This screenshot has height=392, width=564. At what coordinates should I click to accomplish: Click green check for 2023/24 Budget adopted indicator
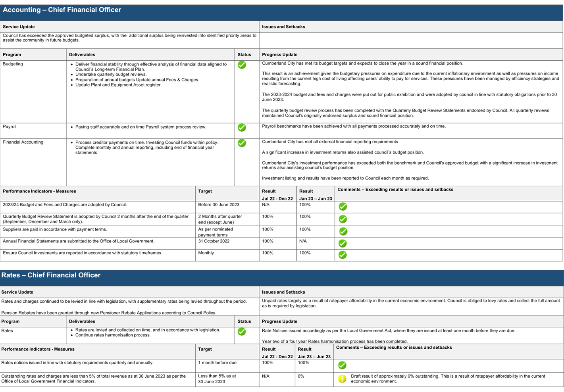click(343, 206)
